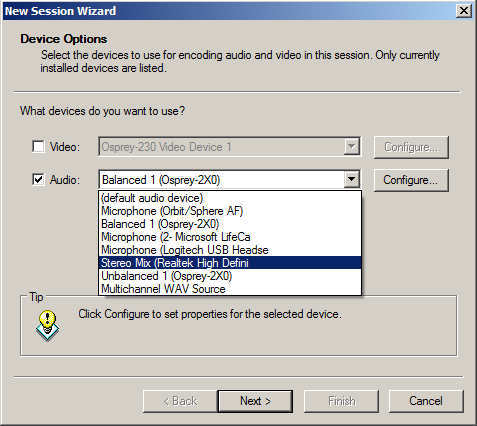Click Configure beside the Video device
The height and width of the screenshot is (426, 477).
pyautogui.click(x=411, y=147)
